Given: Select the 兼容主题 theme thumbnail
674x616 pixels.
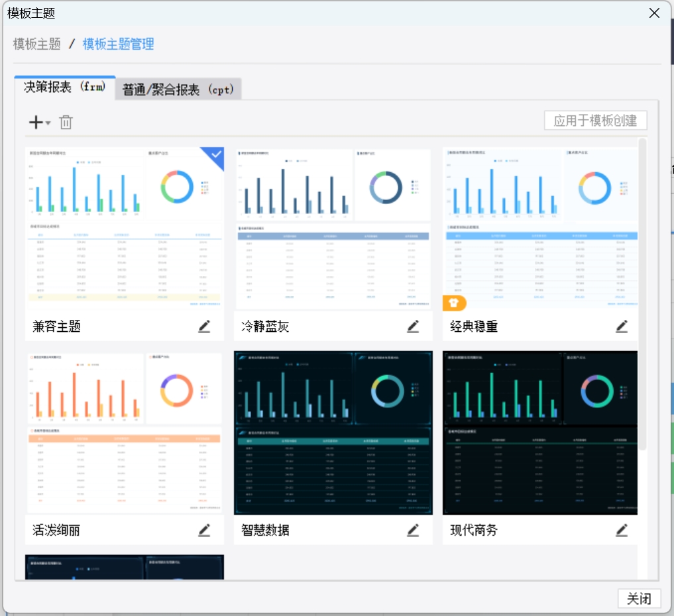Looking at the screenshot, I should pos(125,228).
